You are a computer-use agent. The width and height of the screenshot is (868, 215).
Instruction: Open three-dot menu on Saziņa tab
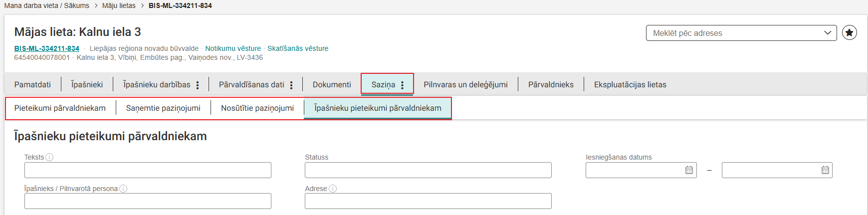pyautogui.click(x=402, y=85)
